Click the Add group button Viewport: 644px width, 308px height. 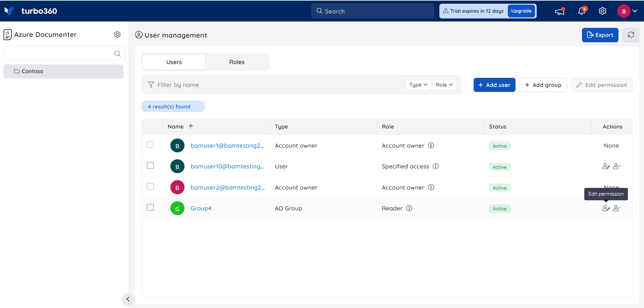(x=543, y=85)
